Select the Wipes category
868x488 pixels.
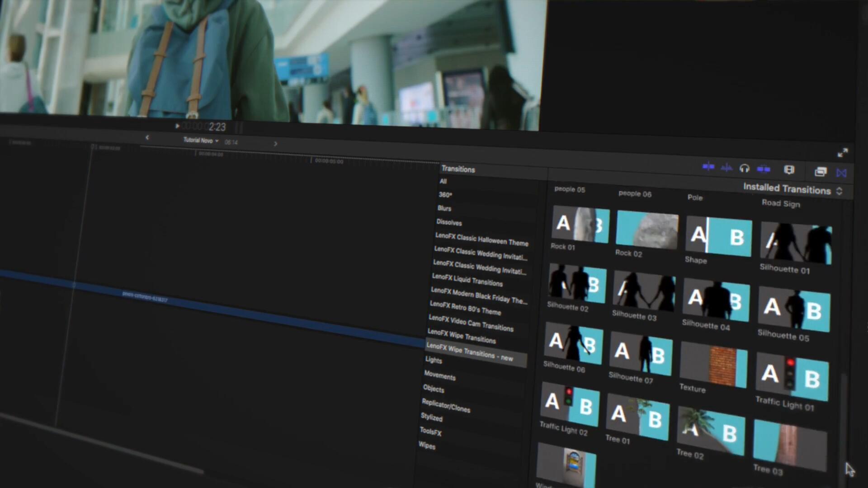[x=427, y=446]
